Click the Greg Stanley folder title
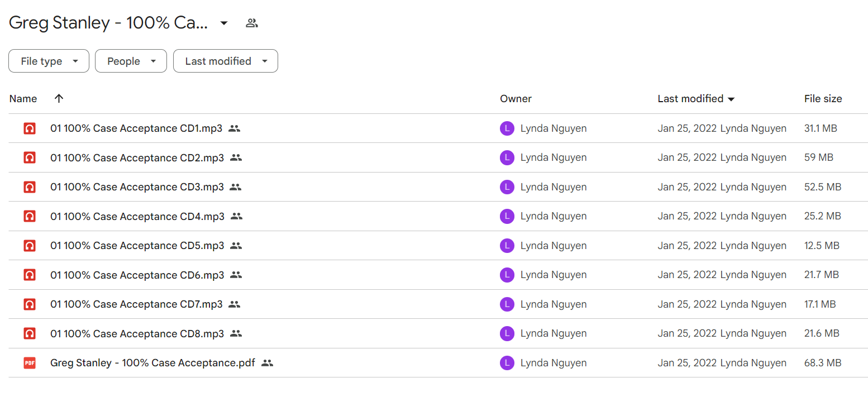 point(108,23)
